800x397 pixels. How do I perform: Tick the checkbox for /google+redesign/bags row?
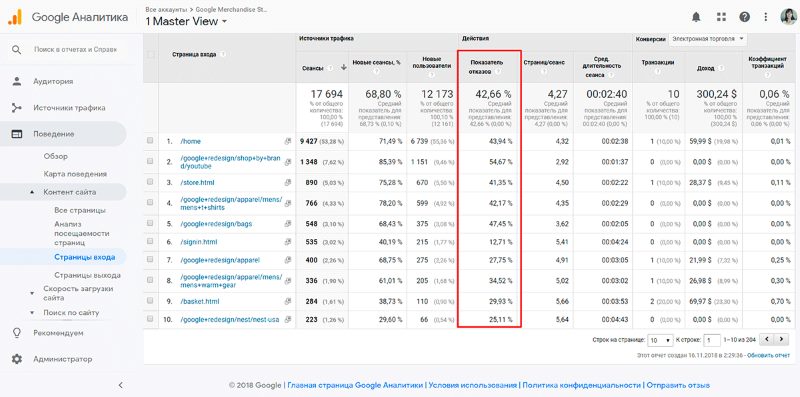pyautogui.click(x=150, y=223)
